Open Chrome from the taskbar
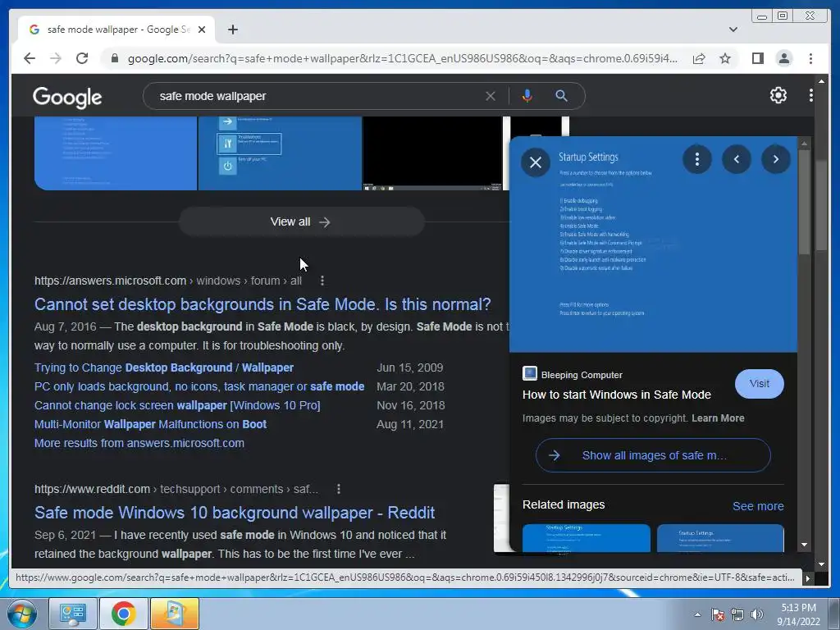This screenshot has height=630, width=840. pos(123,614)
